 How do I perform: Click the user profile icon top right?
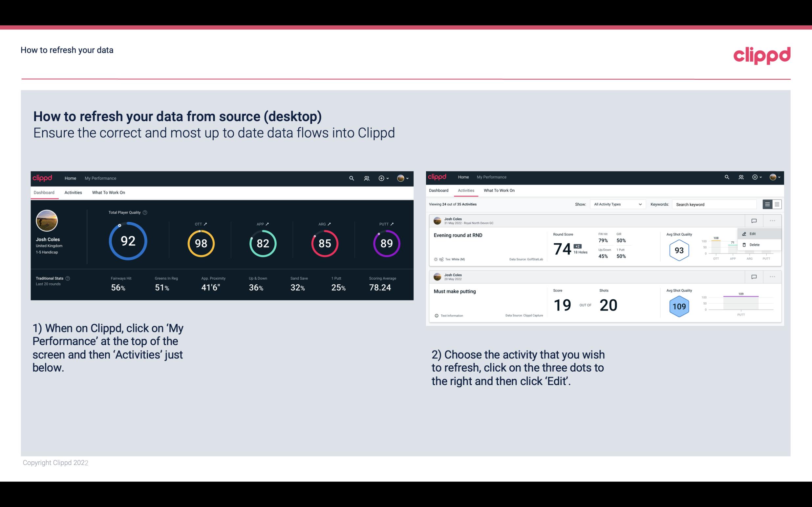(x=400, y=177)
